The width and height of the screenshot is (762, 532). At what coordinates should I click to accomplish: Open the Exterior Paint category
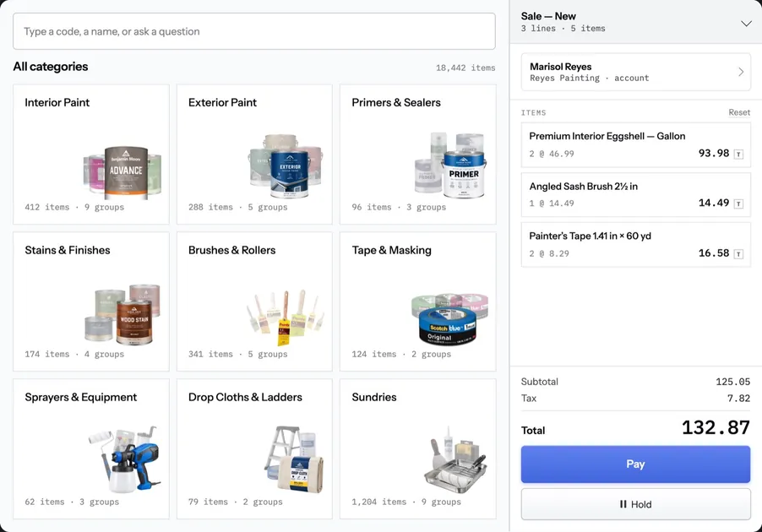coord(254,154)
